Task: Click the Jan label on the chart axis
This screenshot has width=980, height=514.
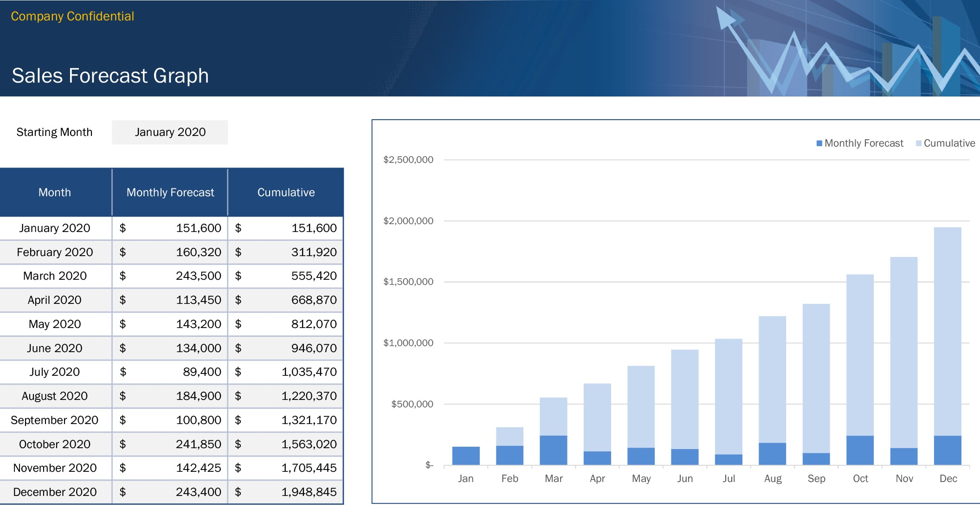Action: tap(466, 478)
